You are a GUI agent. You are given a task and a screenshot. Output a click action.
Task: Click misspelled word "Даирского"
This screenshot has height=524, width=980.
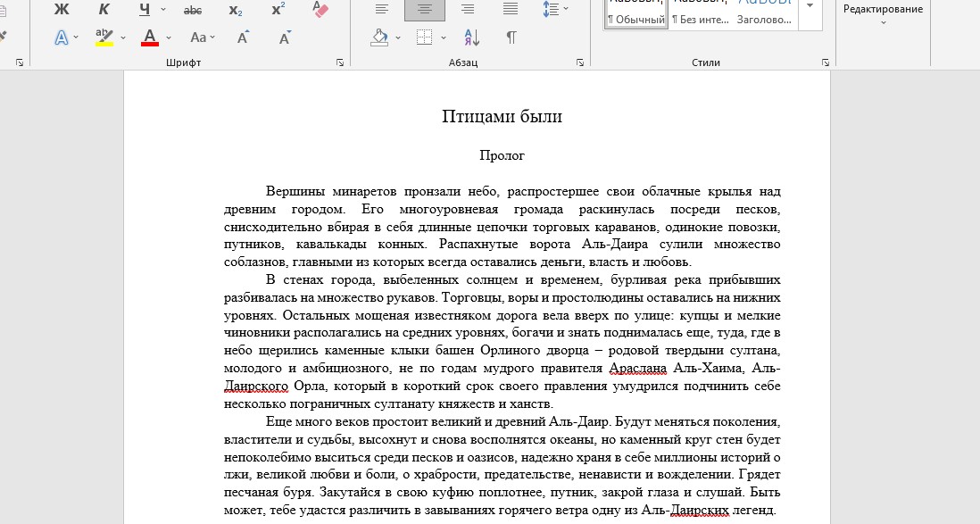tap(255, 386)
